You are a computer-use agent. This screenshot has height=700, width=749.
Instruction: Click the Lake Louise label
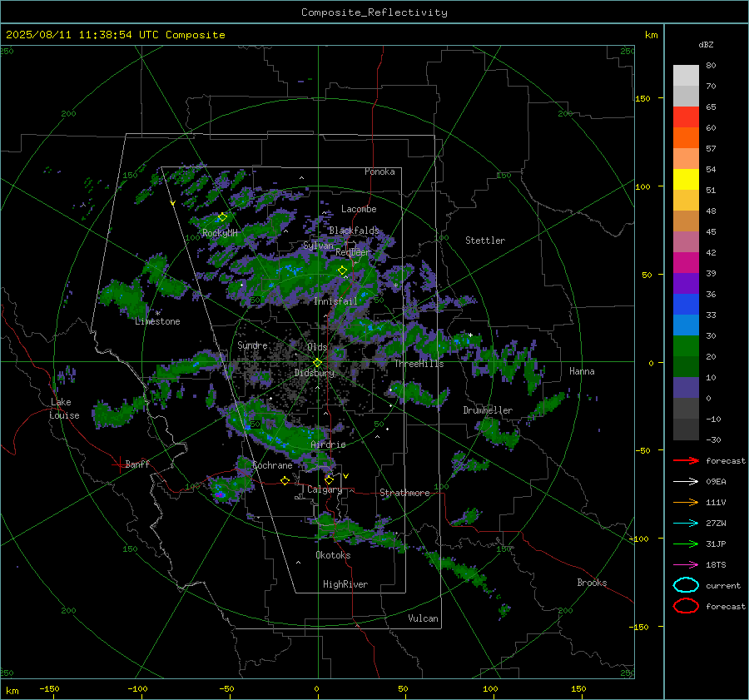click(64, 409)
